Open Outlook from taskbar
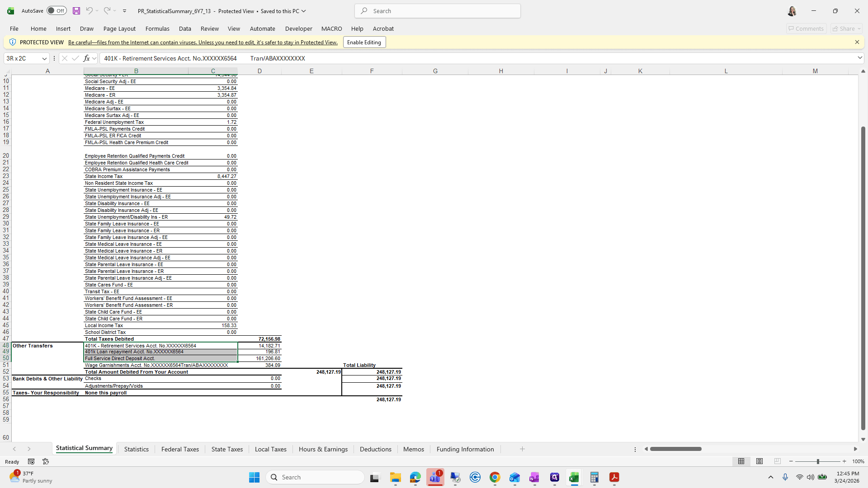This screenshot has width=868, height=488. (515, 477)
